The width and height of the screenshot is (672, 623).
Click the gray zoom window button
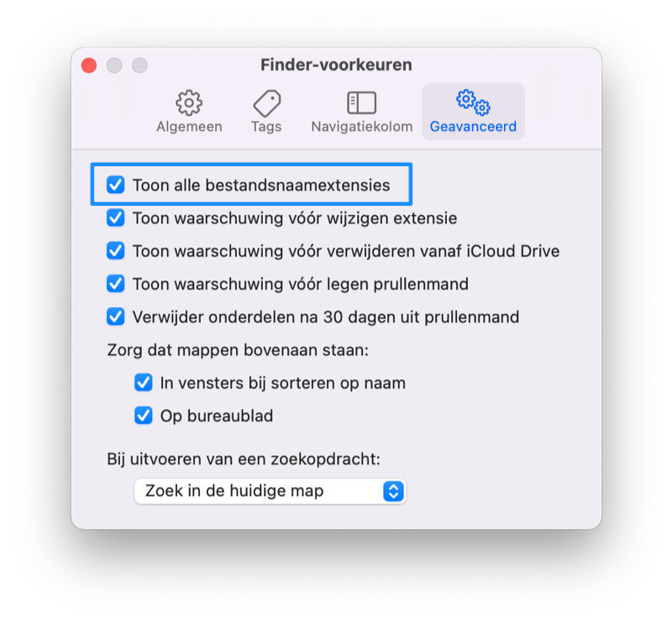pos(139,65)
